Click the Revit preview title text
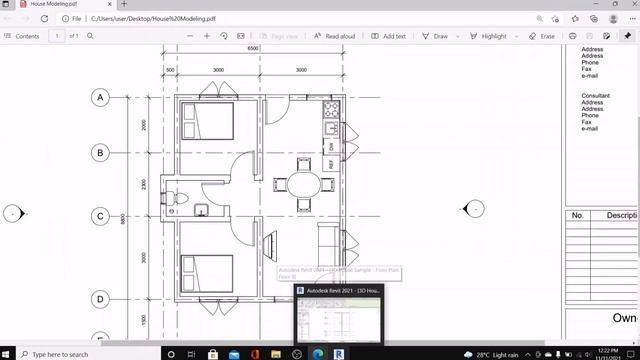This screenshot has height=360, width=640. pyautogui.click(x=343, y=291)
